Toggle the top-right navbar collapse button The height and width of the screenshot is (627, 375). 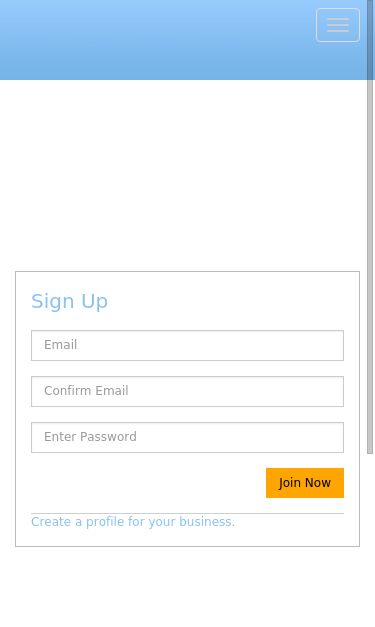[338, 25]
